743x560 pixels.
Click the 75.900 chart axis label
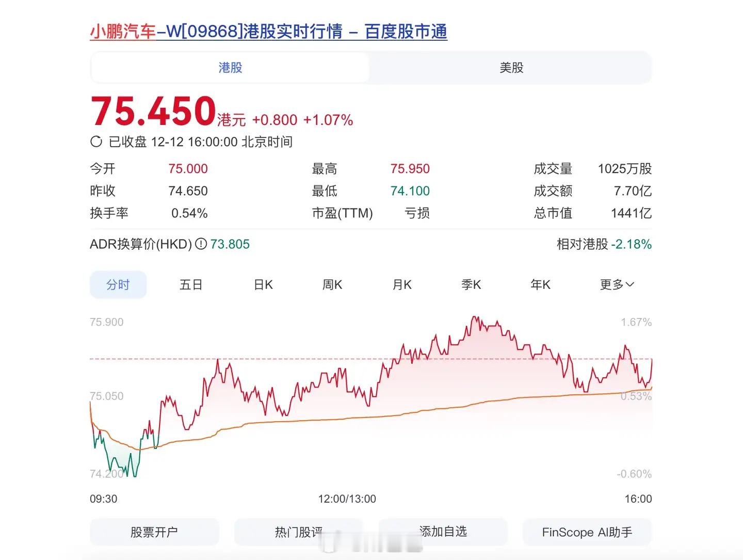tap(107, 322)
